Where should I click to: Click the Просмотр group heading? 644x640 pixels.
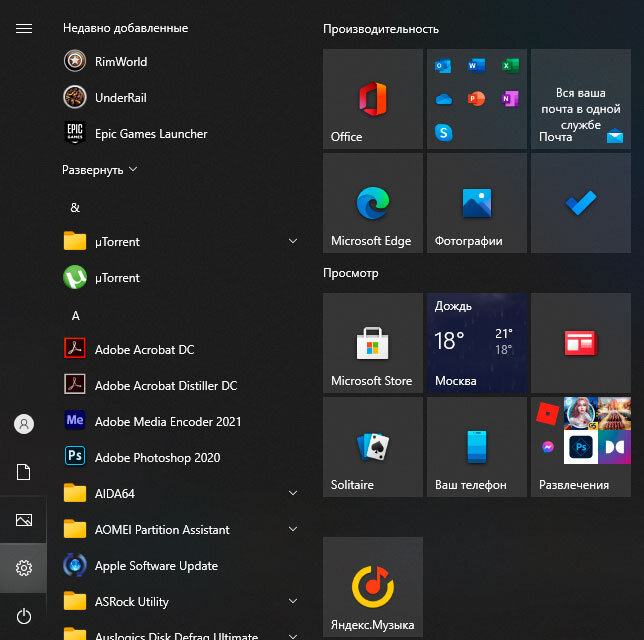(351, 273)
